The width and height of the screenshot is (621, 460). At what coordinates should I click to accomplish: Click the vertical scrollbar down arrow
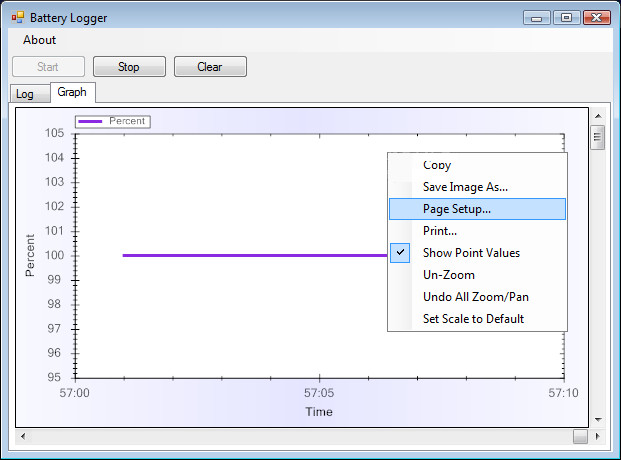(598, 420)
